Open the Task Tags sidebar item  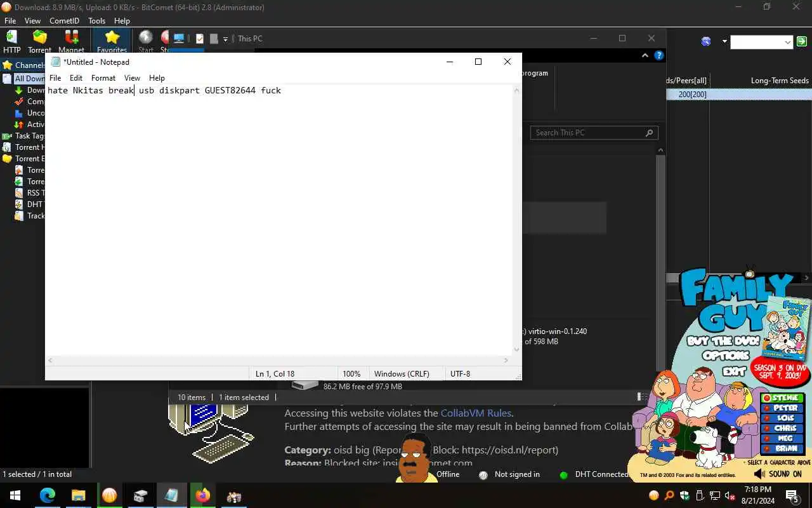tap(24, 136)
